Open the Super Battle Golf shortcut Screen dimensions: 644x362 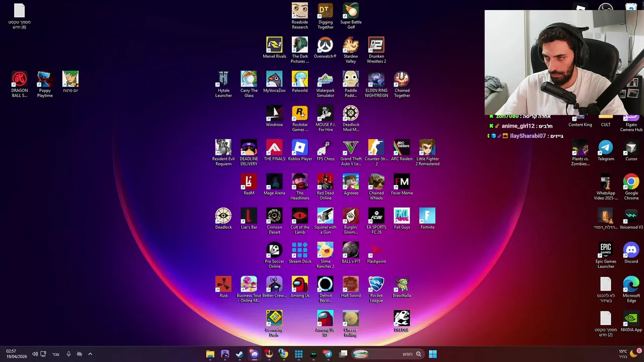pos(351,16)
